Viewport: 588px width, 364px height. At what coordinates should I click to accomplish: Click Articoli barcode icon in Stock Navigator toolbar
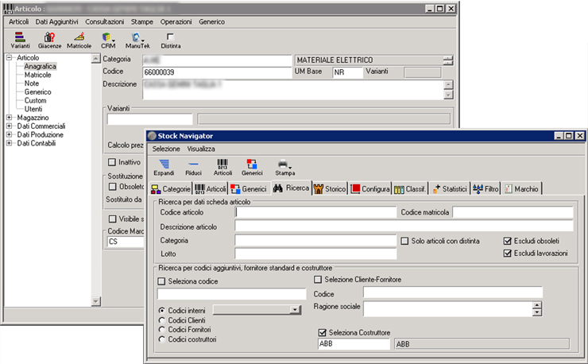[222, 168]
